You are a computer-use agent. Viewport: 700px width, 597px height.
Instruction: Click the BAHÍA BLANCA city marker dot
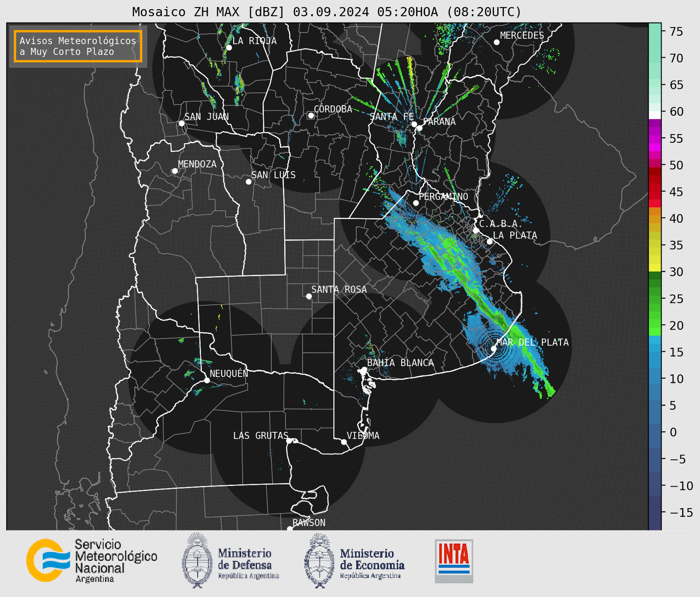tap(364, 369)
